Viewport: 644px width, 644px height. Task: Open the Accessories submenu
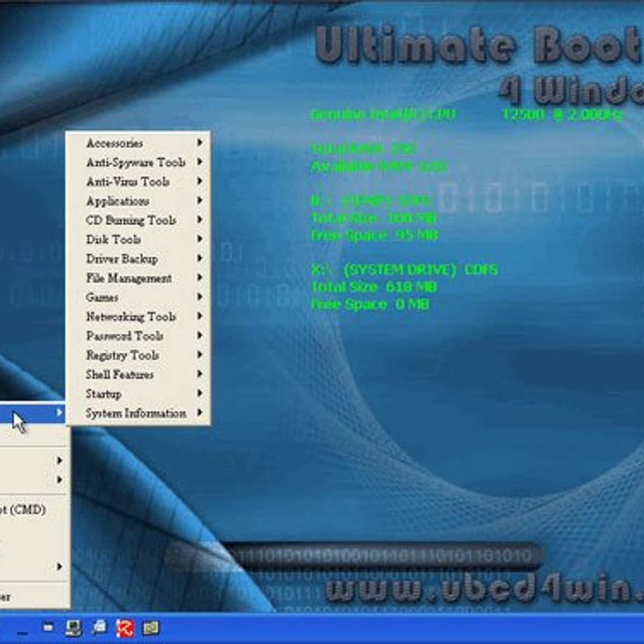[115, 143]
